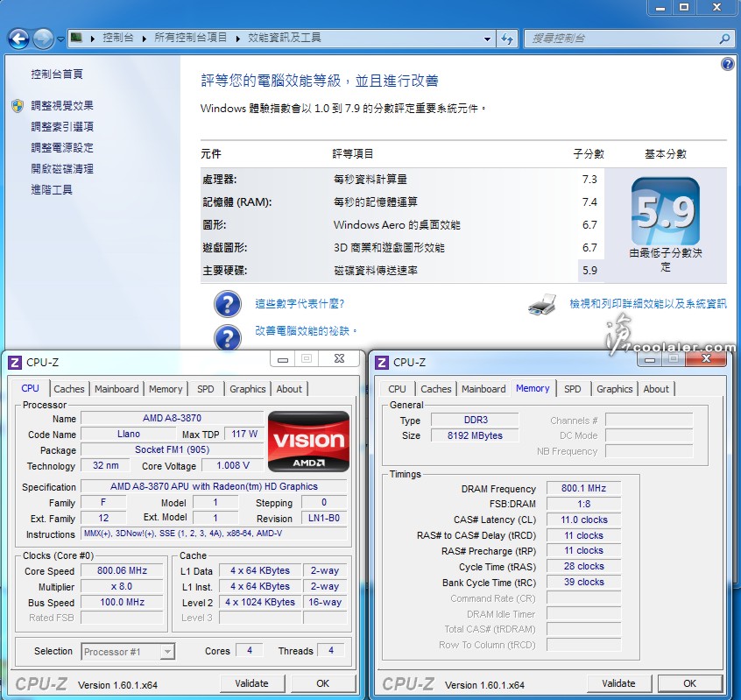Switch to Caches tab in right CPU-Z

tap(435, 389)
